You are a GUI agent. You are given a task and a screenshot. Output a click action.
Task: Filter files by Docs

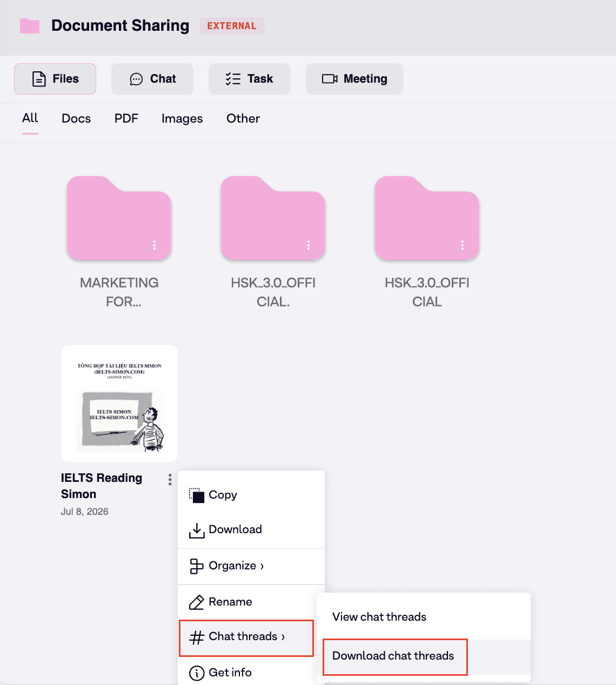click(76, 118)
